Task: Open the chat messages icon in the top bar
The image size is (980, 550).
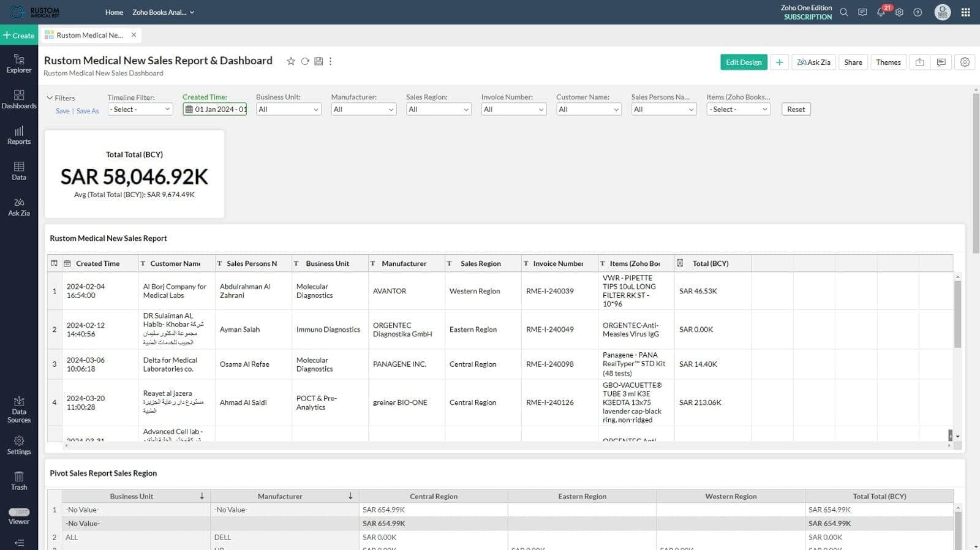Action: click(x=862, y=12)
